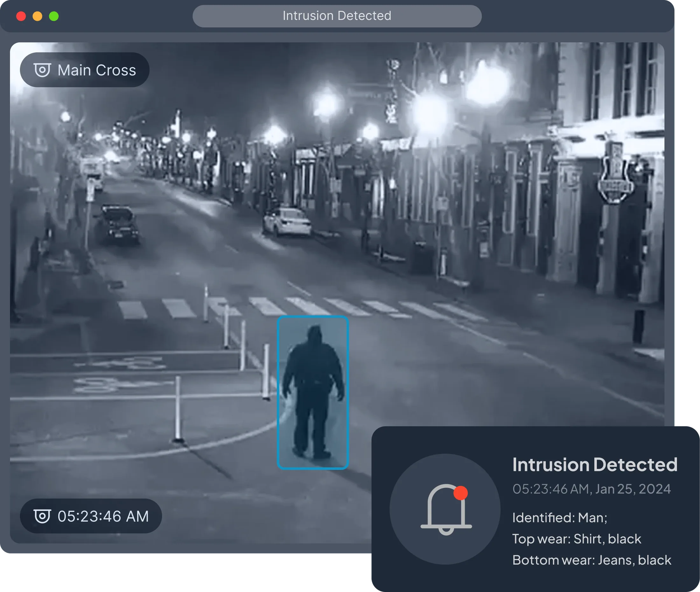Click the crosswalk stripes in the video

[x=302, y=307]
